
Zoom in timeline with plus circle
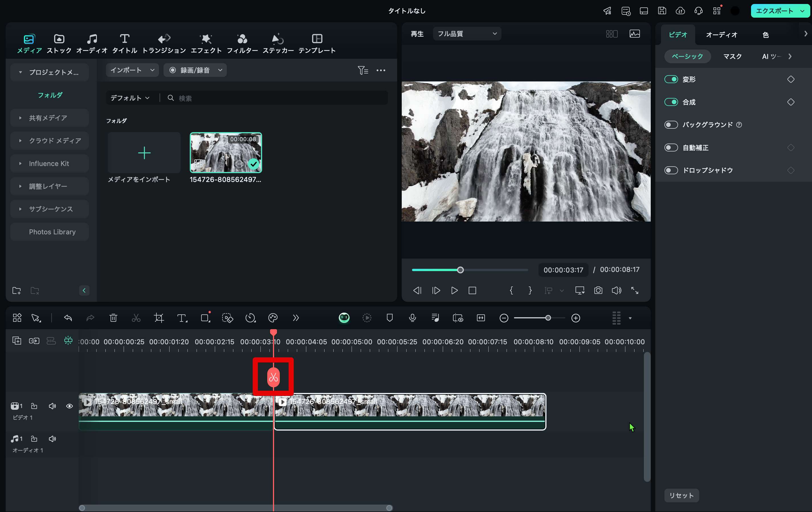pos(576,318)
